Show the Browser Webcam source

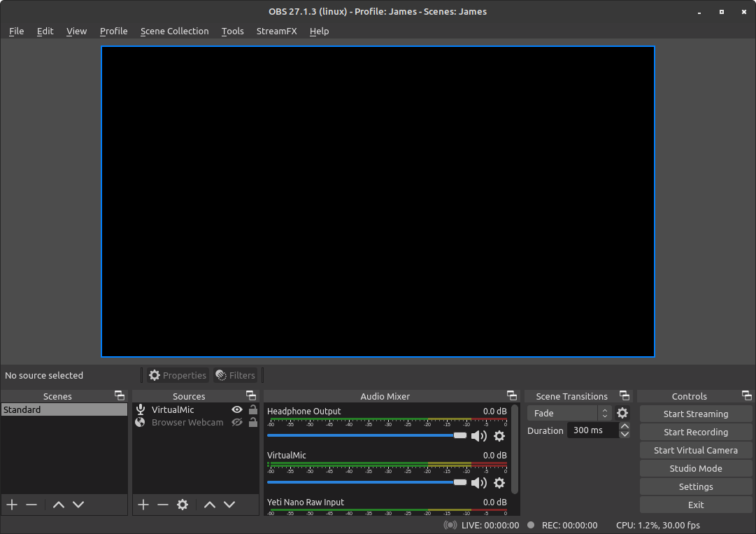(x=237, y=423)
